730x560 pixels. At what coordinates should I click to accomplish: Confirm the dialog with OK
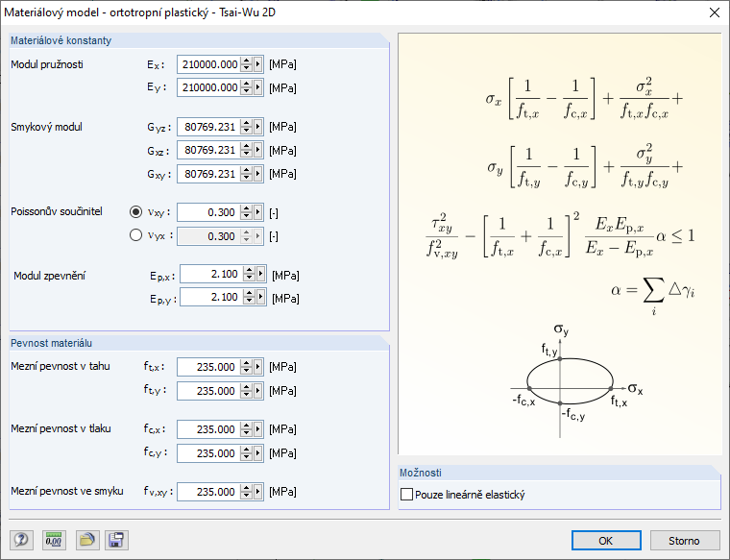606,541
